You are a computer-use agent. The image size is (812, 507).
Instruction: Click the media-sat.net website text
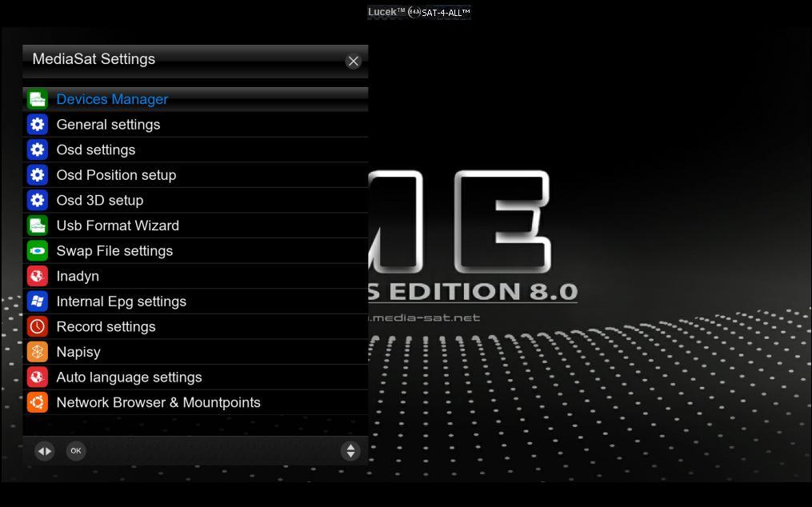424,317
